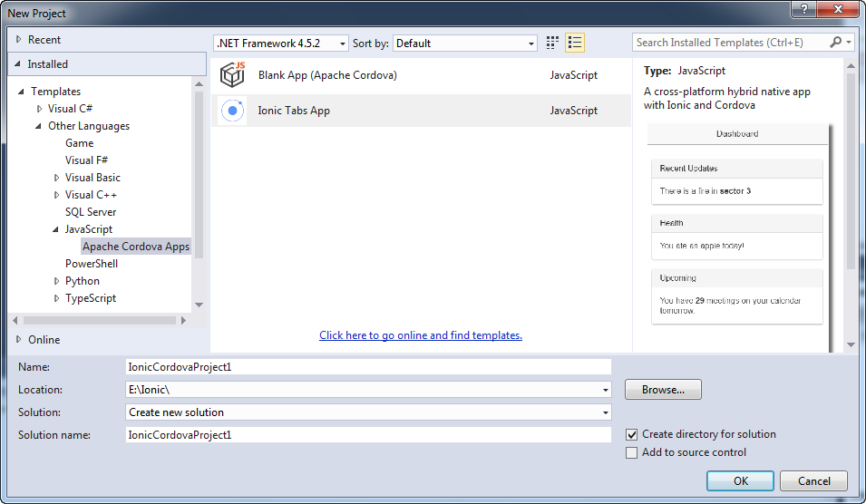Open search options dropdown arrow
The height and width of the screenshot is (504, 866).
coord(849,43)
